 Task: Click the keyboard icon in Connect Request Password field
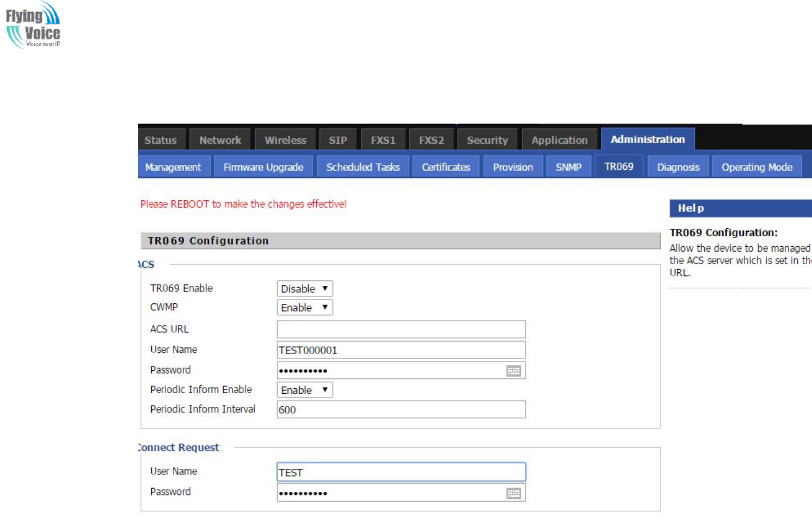tap(514, 493)
